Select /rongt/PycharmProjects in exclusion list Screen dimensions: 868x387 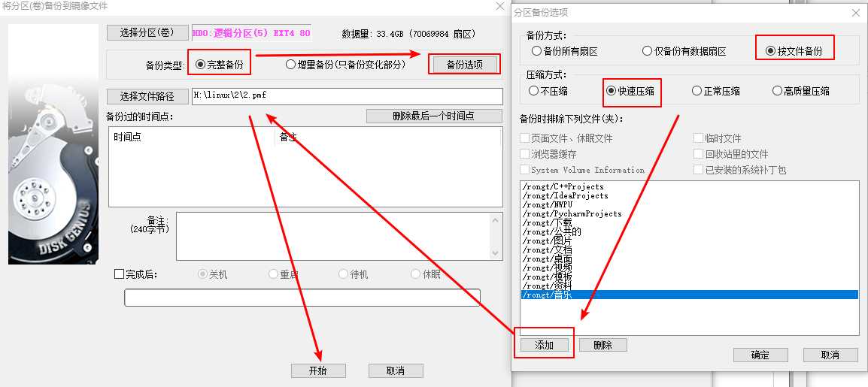[x=689, y=213]
